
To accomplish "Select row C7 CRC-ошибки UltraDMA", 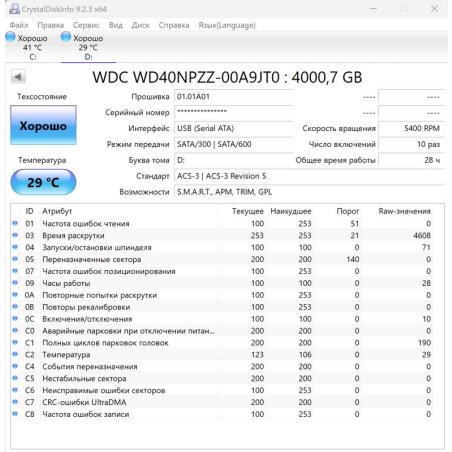I will pos(222,402).
